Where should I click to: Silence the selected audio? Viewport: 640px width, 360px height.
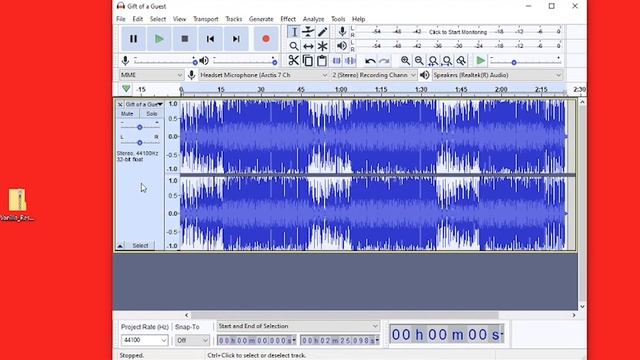pyautogui.click(x=350, y=61)
